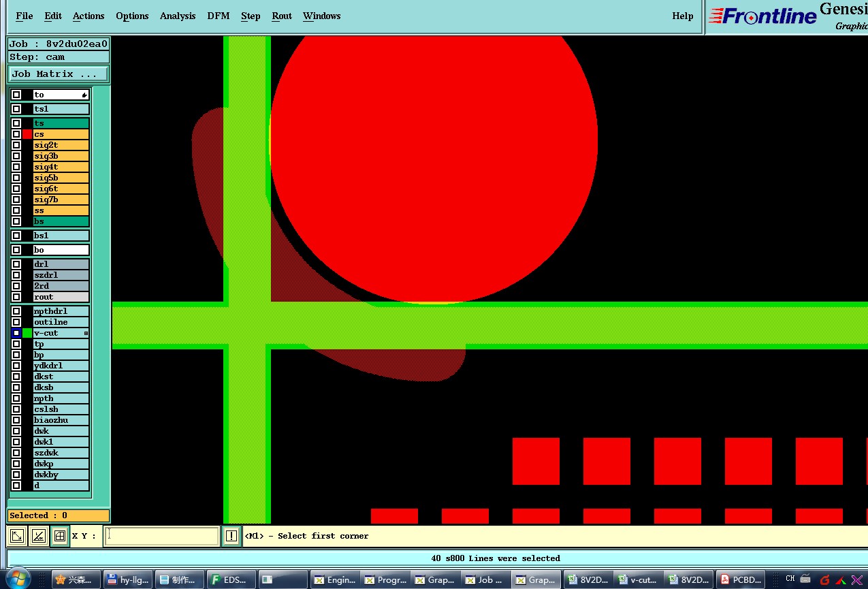Open the Edit menu
Image resolution: width=868 pixels, height=589 pixels.
[52, 16]
